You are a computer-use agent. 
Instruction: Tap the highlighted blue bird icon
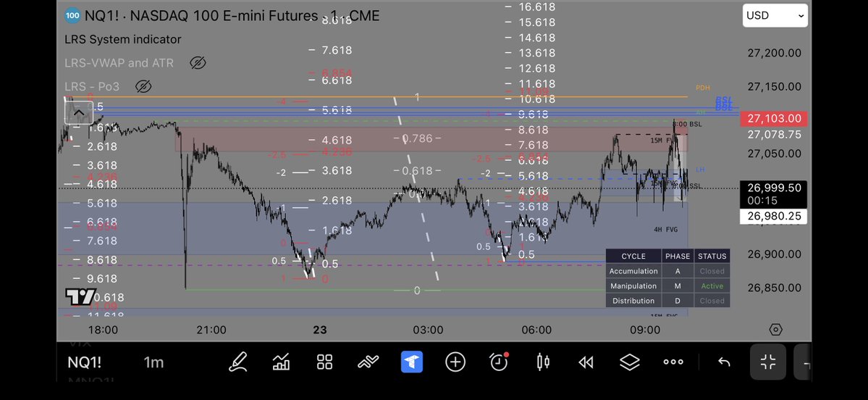[412, 362]
